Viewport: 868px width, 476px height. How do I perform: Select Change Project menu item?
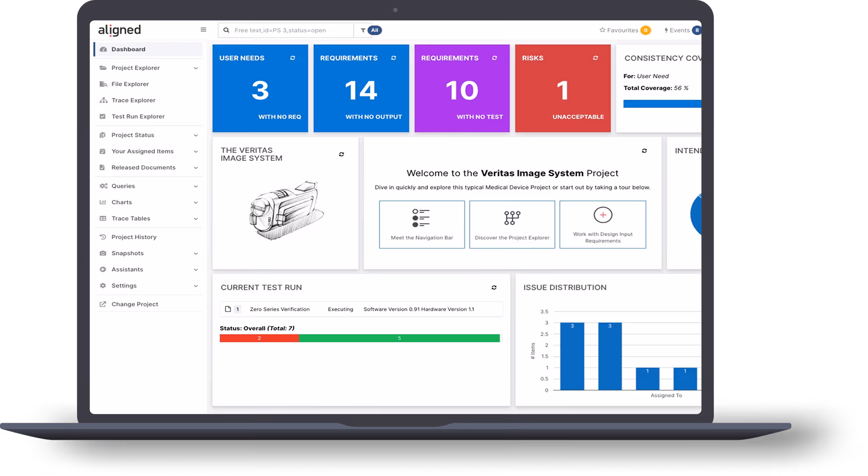(x=148, y=304)
